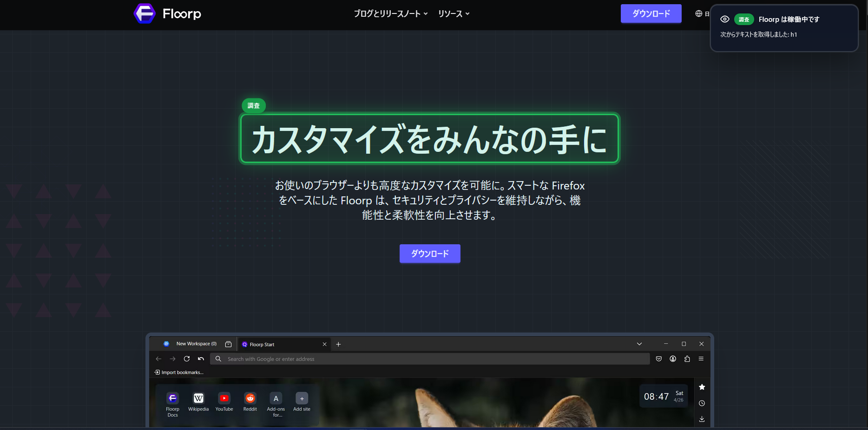Screen dimensions: 868x430
Task: Expand the ブログとリリースノート dropdown
Action: pyautogui.click(x=390, y=13)
